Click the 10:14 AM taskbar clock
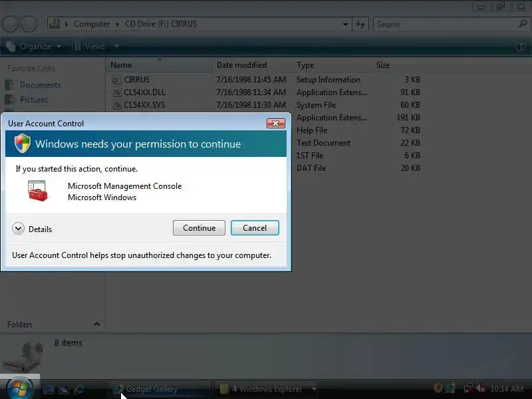The height and width of the screenshot is (399, 532). 507,389
